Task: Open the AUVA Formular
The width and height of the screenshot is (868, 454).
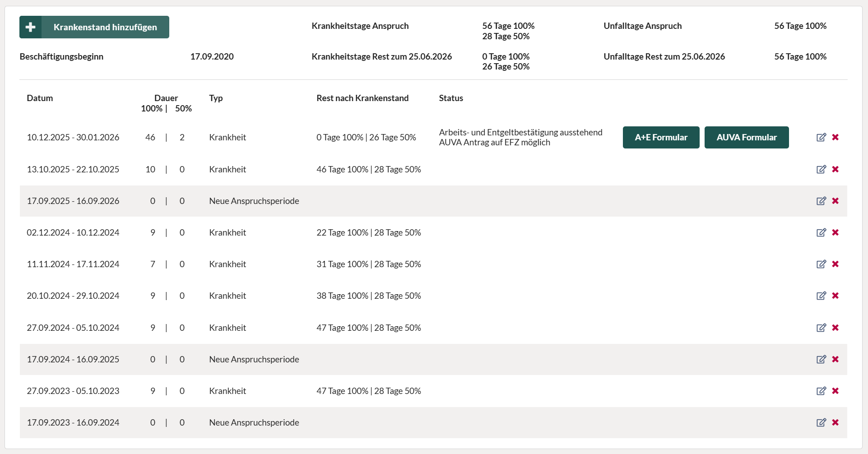Action: [747, 137]
